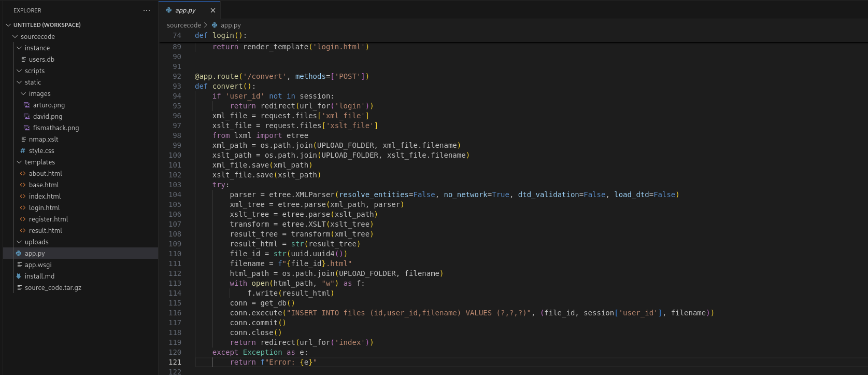The height and width of the screenshot is (375, 868).
Task: Click file icon beside nmap.xslt
Action: click(24, 140)
